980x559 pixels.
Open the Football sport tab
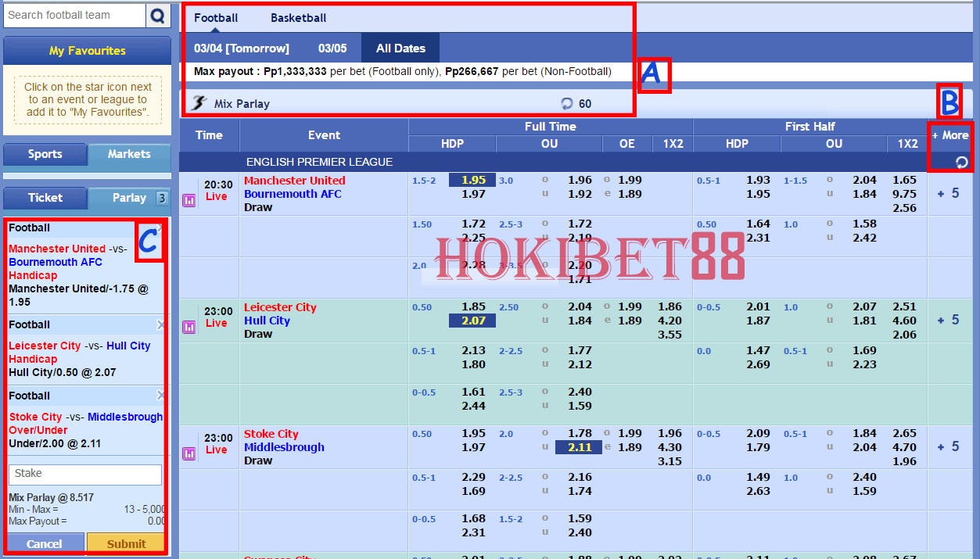[x=216, y=18]
